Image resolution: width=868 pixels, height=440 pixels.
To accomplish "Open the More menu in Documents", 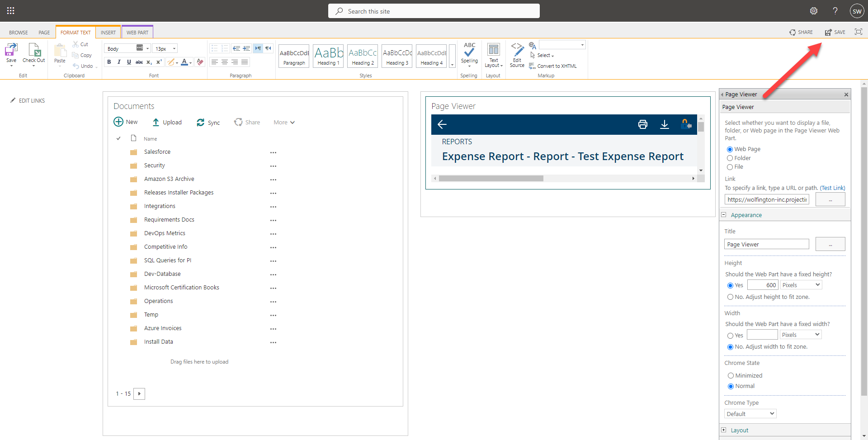I will coord(284,123).
